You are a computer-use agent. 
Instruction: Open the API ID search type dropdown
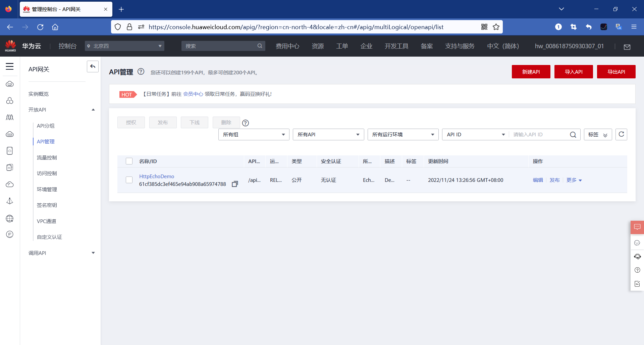[476, 135]
